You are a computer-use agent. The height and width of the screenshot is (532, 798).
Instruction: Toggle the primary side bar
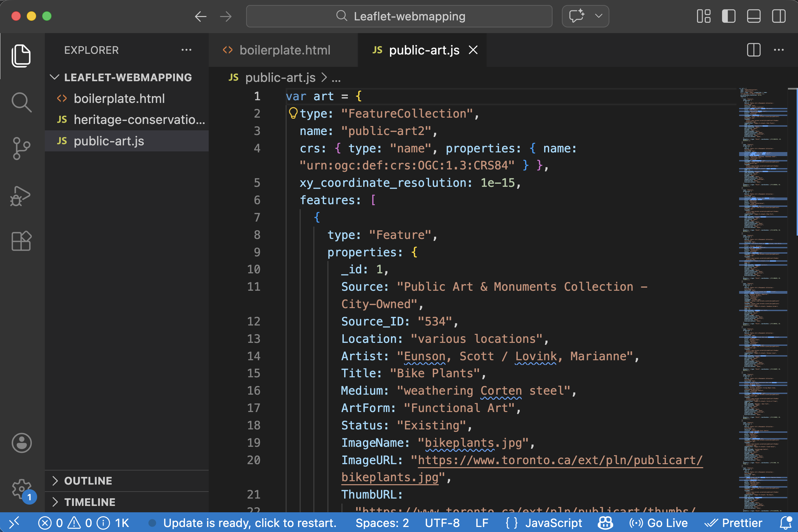coord(728,16)
